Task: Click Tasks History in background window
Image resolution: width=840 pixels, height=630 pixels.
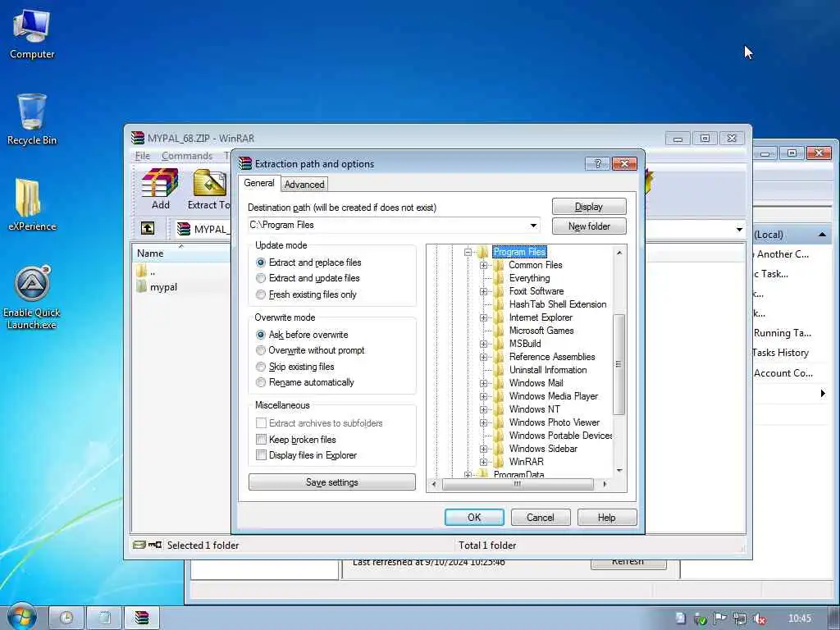Action: 780,353
